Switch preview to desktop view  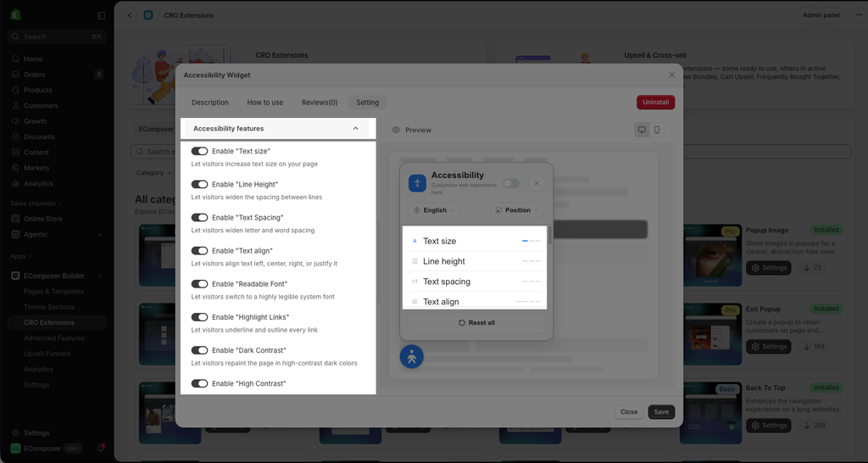pos(642,130)
